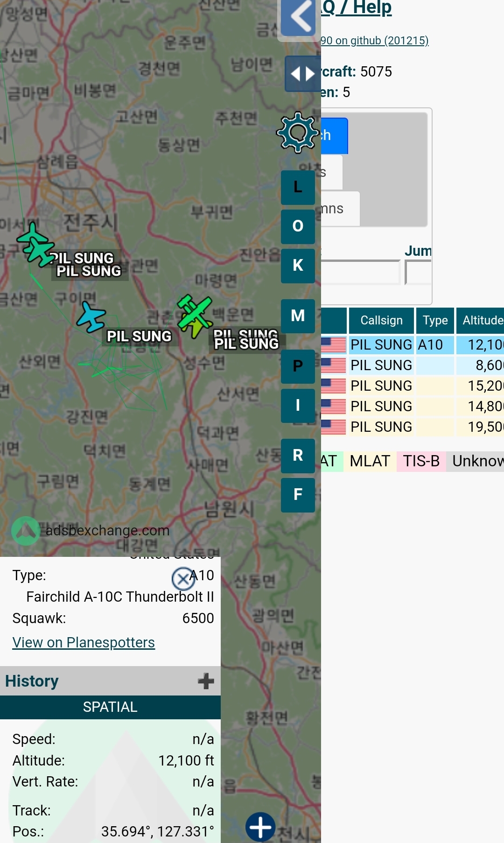Toggle the L map overlay button
Viewport: 504px width, 843px height.
point(298,187)
